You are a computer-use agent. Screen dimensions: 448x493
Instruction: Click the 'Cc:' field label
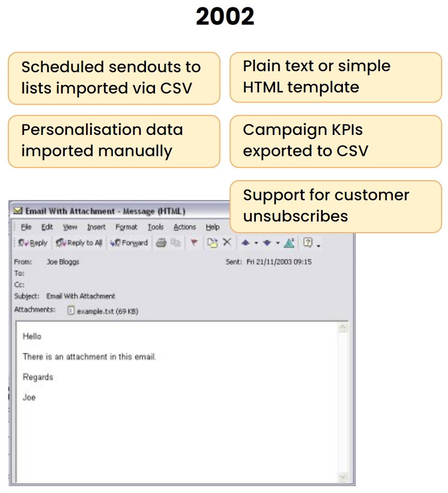tap(19, 285)
